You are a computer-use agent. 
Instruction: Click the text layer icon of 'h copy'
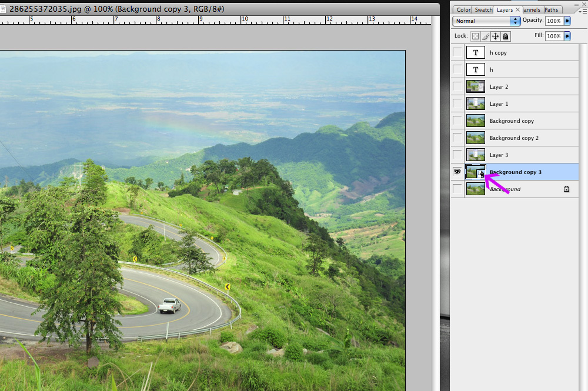pos(475,53)
